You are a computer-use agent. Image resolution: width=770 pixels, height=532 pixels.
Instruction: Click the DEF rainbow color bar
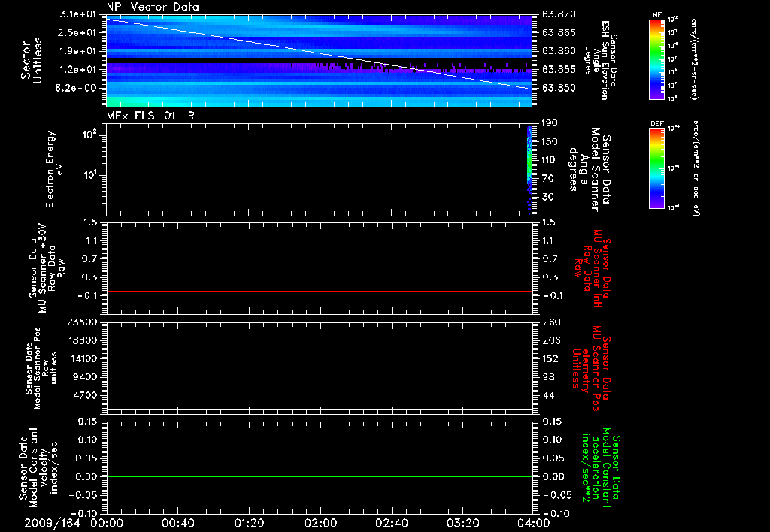point(656,168)
